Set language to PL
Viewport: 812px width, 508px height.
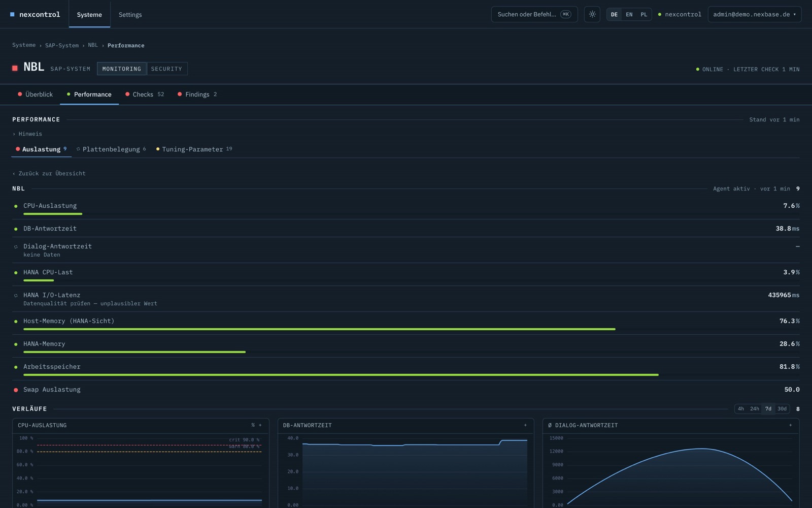(x=644, y=14)
